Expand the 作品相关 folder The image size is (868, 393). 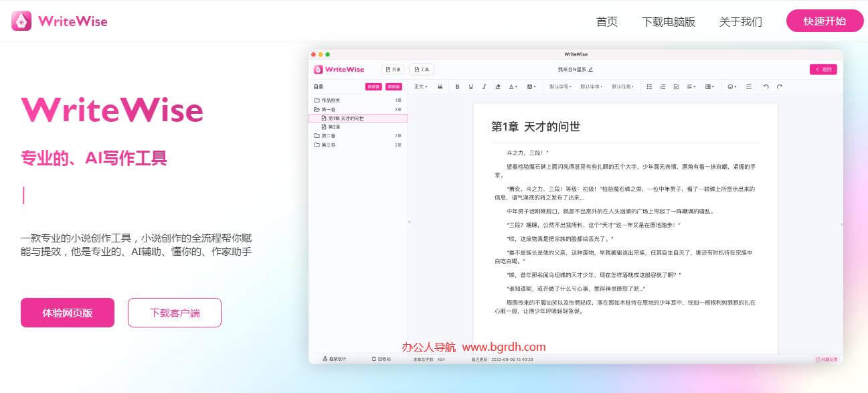click(358, 100)
